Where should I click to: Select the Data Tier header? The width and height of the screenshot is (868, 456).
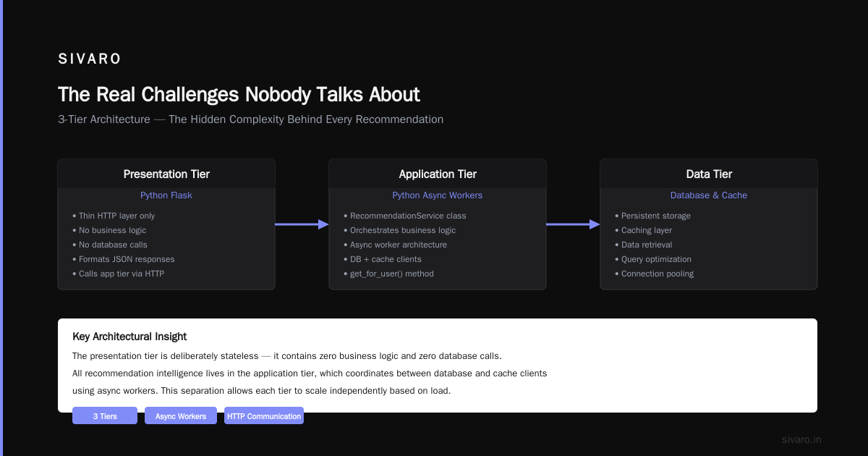(x=709, y=174)
